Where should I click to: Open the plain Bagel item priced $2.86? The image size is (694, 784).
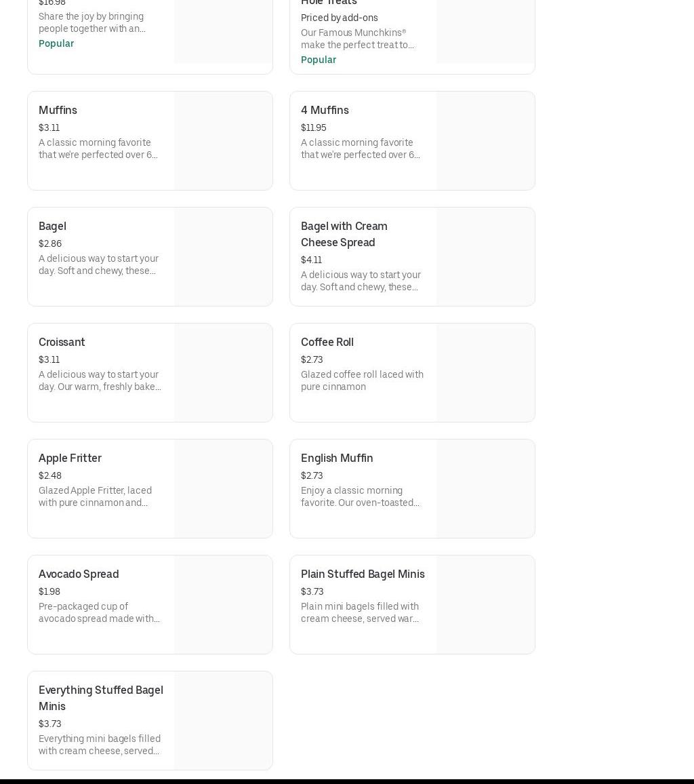click(52, 226)
